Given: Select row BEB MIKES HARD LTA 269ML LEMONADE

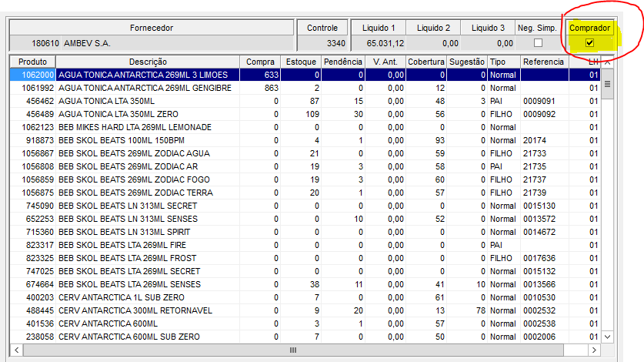Looking at the screenshot, I should coord(305,127).
